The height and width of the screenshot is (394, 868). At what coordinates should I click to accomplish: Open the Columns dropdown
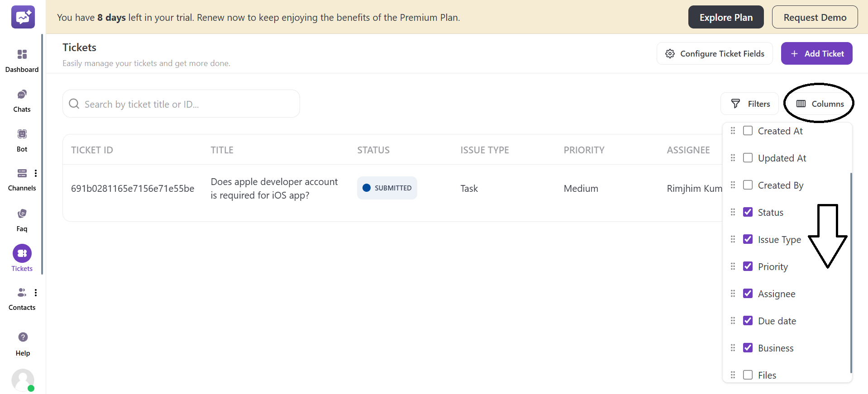click(x=820, y=104)
